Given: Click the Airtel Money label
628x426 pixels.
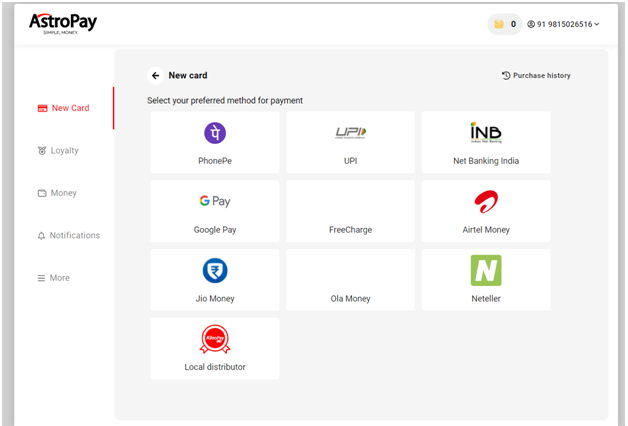Looking at the screenshot, I should point(486,230).
